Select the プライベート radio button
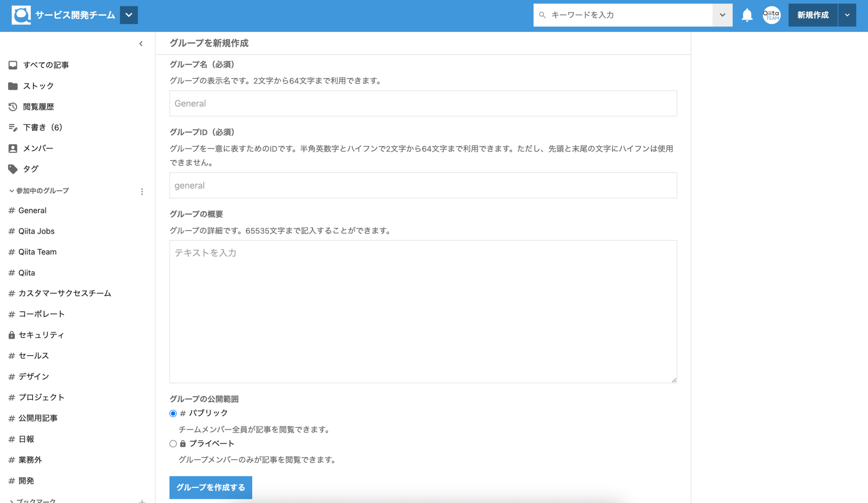Screen dimensions: 868x503 tap(173, 444)
